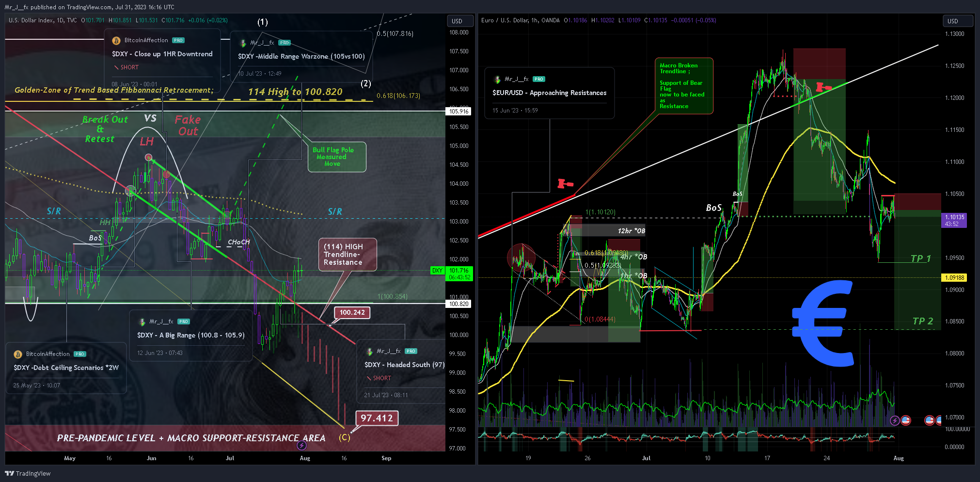Click the 105.916 price label on DXY axis

458,111
